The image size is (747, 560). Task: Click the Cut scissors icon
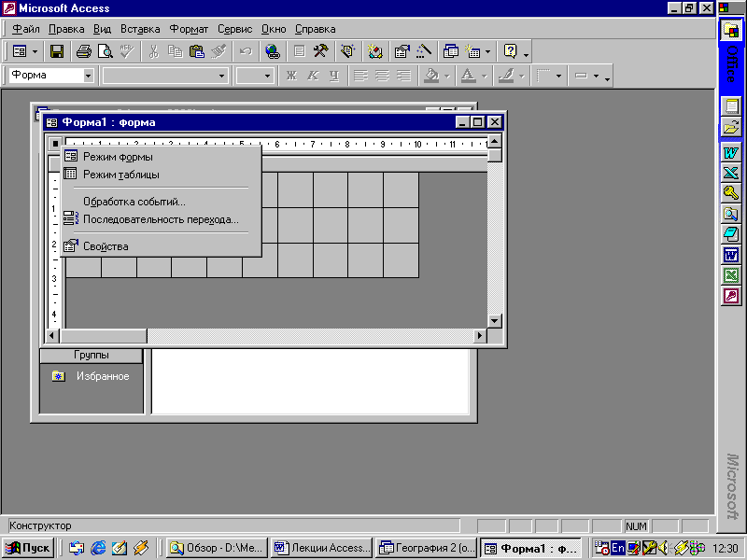click(153, 51)
